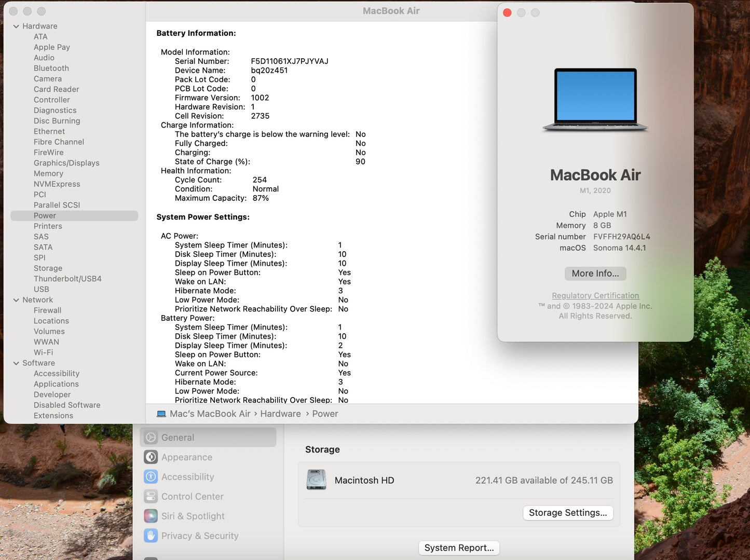Viewport: 750px width, 560px height.
Task: Select Graphics/Displays in the sidebar
Action: (x=66, y=163)
